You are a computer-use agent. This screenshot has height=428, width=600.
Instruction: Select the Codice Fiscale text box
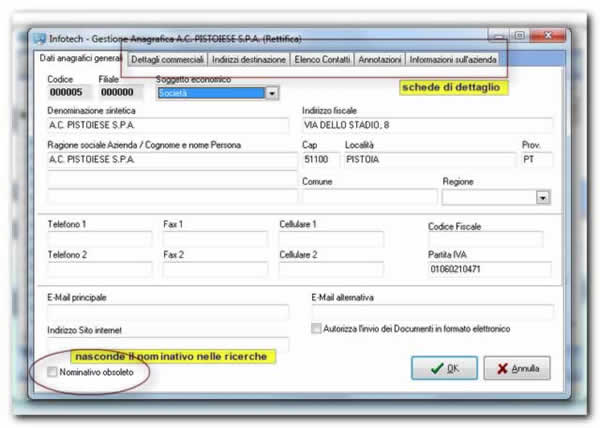tap(485, 240)
